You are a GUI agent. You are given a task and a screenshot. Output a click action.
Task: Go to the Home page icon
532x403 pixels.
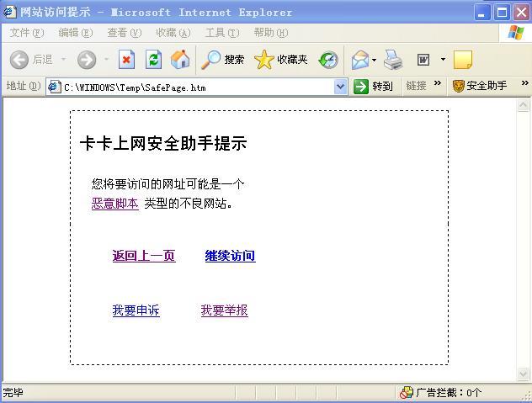tap(180, 60)
